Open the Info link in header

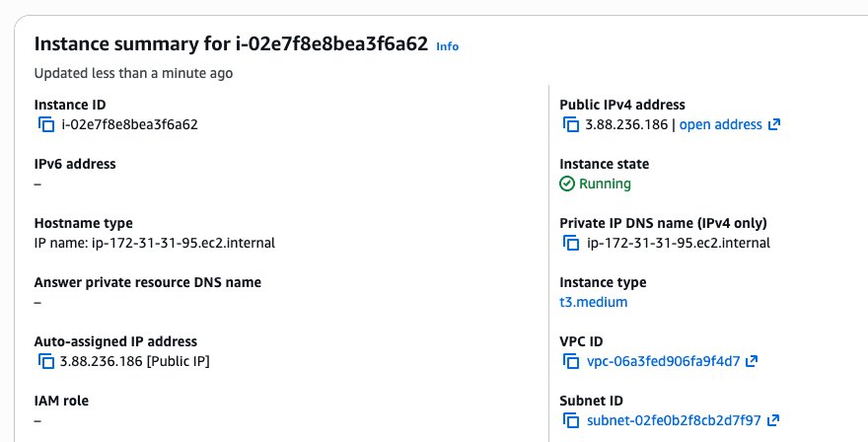pyautogui.click(x=447, y=46)
